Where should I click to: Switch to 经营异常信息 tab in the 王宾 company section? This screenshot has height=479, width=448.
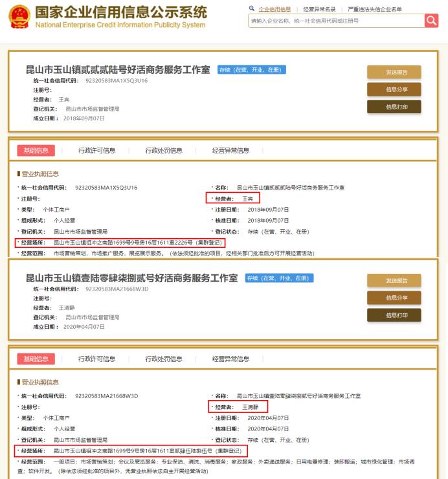(230, 150)
